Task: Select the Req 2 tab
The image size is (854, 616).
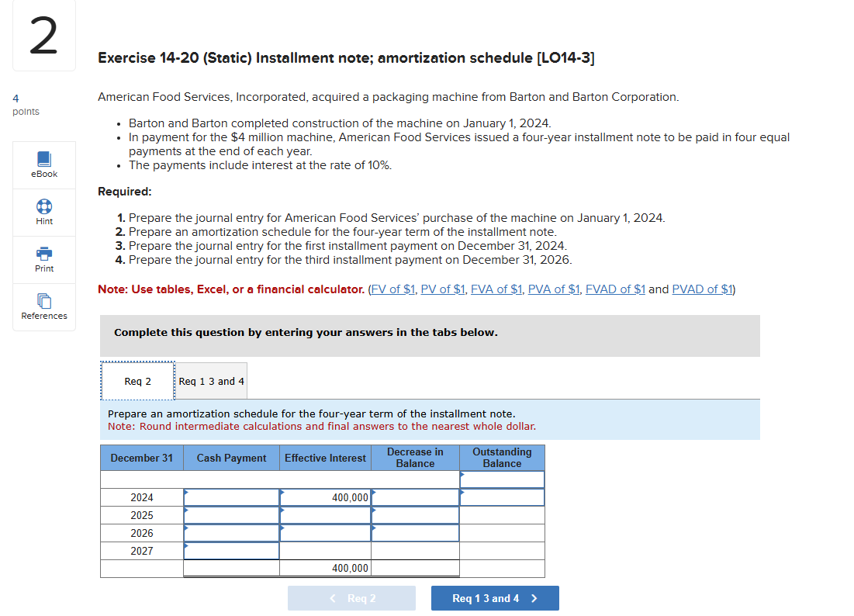Action: (137, 381)
